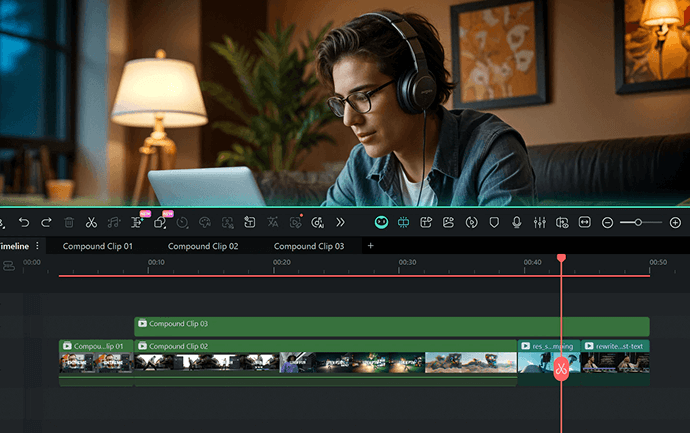Select the Compound Clip 03 clip on upper track
Image resolution: width=690 pixels, height=433 pixels.
click(x=392, y=327)
